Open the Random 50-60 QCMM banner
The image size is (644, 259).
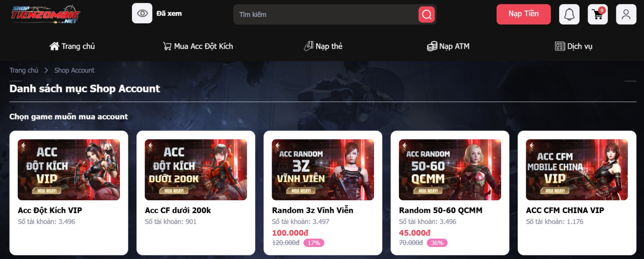450,170
